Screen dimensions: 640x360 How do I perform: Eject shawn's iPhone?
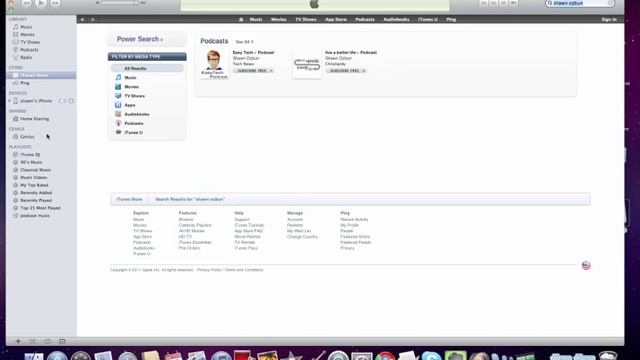[71, 101]
